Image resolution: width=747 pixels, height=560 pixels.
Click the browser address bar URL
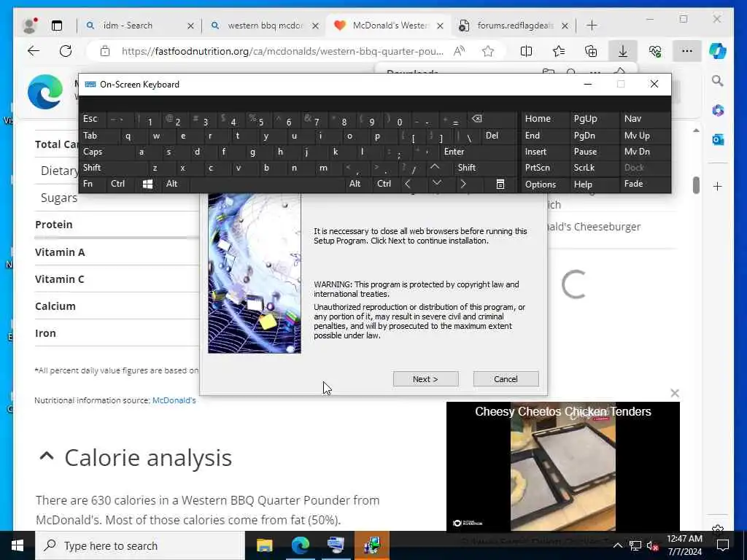coord(283,51)
